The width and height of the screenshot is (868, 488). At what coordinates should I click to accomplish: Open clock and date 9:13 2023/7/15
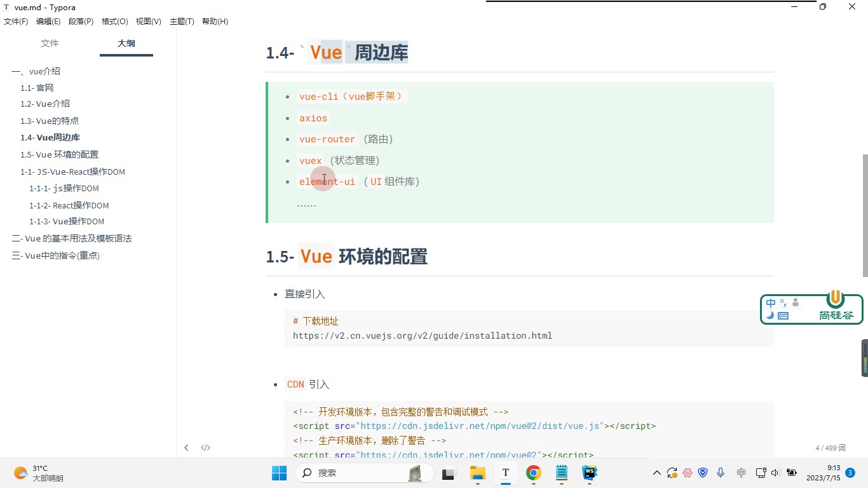[824, 473]
